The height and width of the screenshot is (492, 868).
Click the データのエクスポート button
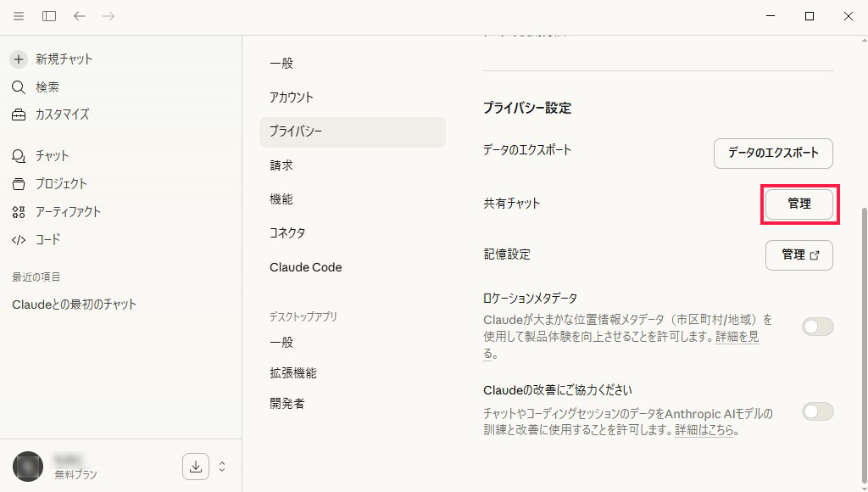772,154
